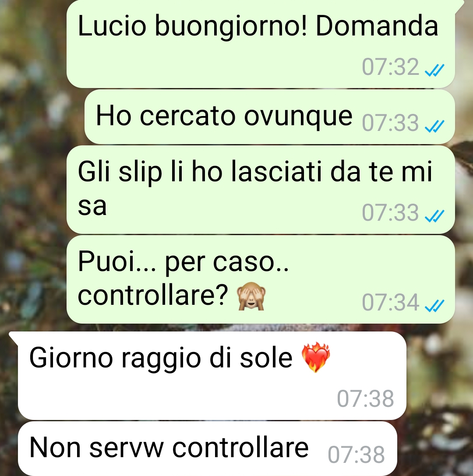Select the "Giorno raggio di sole" message
473x476 pixels.
(212, 376)
